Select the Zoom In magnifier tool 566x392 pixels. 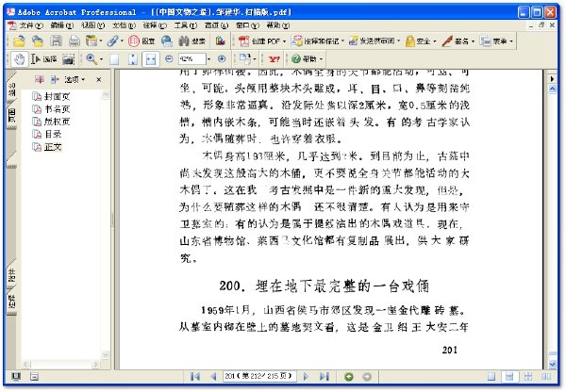pyautogui.click(x=92, y=58)
